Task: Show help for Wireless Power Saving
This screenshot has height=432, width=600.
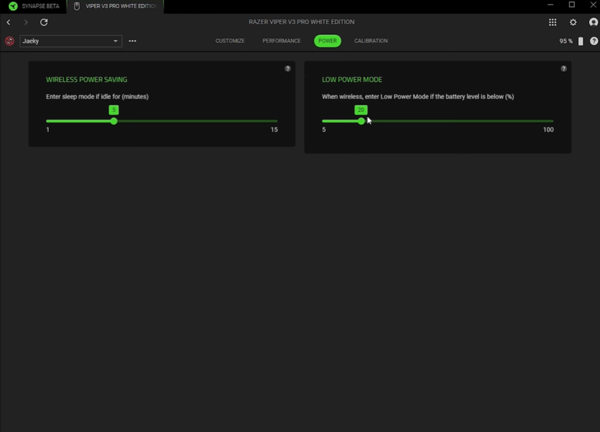Action: tap(288, 69)
